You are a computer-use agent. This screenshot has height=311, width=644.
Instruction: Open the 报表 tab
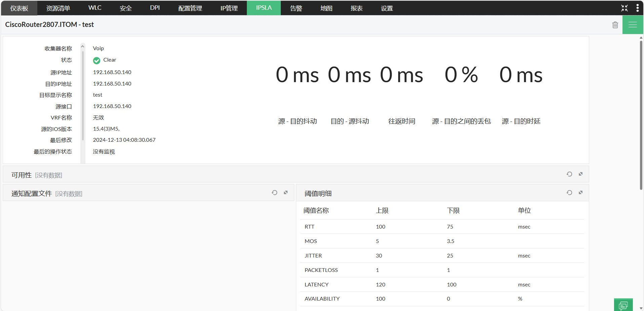pyautogui.click(x=356, y=8)
